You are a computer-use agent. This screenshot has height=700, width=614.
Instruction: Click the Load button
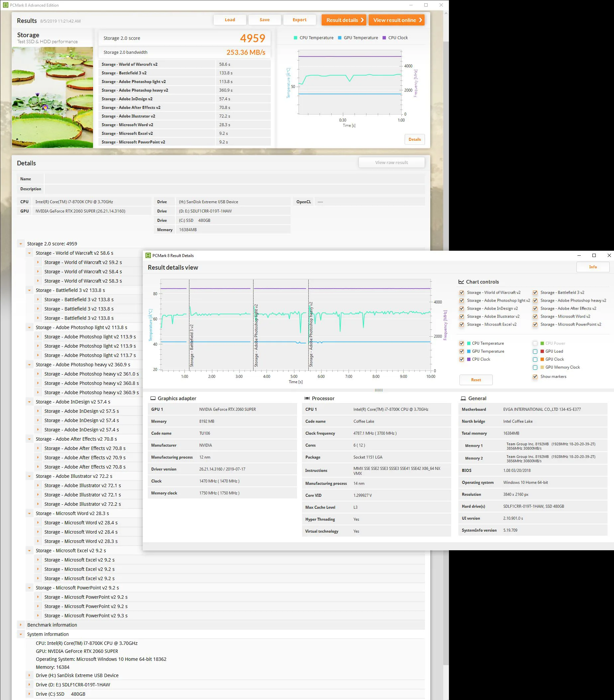pyautogui.click(x=230, y=20)
